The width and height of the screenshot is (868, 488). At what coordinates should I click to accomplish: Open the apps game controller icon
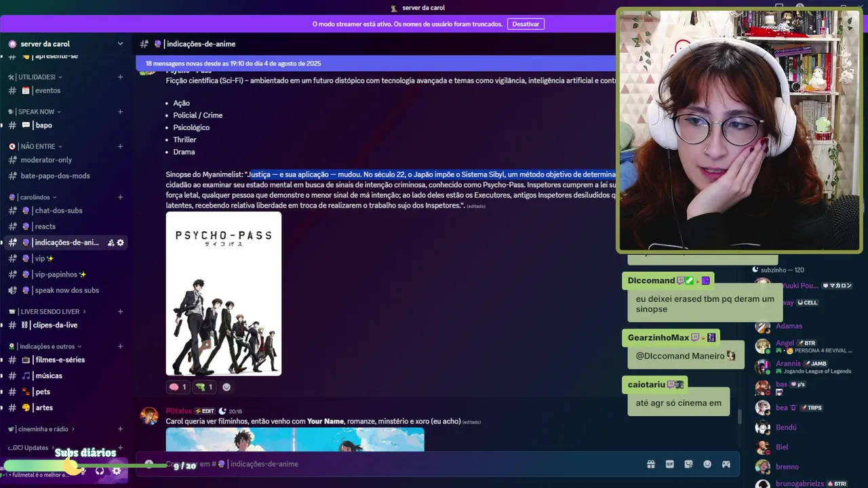[x=726, y=464]
